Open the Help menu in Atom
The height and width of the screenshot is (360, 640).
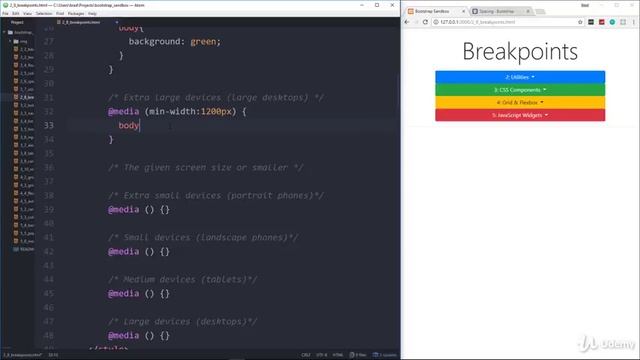(92, 13)
